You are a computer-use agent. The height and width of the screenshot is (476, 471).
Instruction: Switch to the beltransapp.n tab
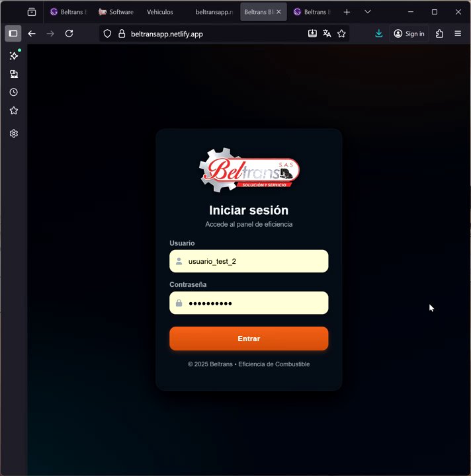214,12
